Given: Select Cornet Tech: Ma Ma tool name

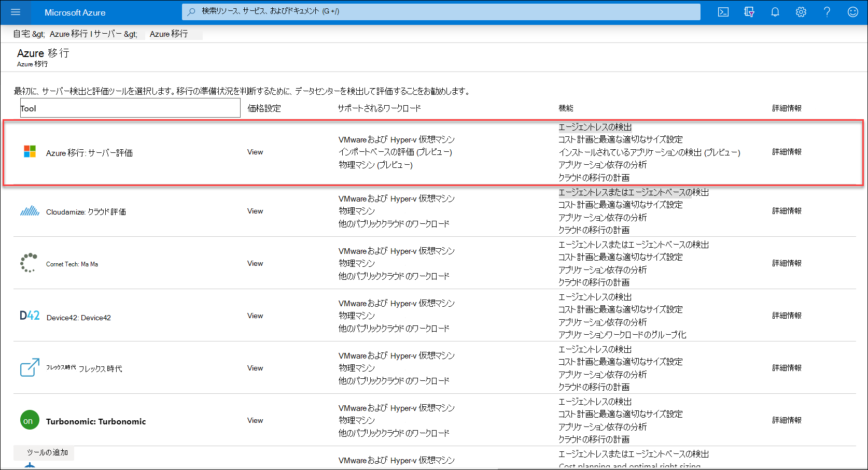Looking at the screenshot, I should click(x=72, y=264).
